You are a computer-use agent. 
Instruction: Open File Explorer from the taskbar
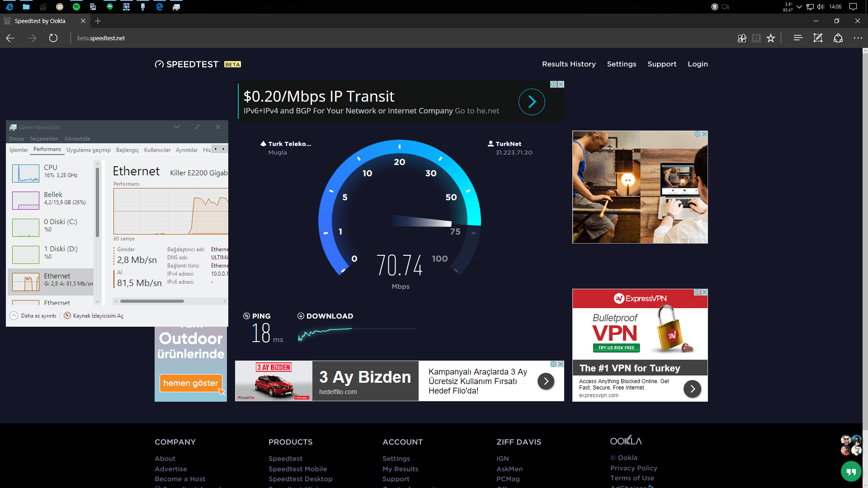pos(26,7)
